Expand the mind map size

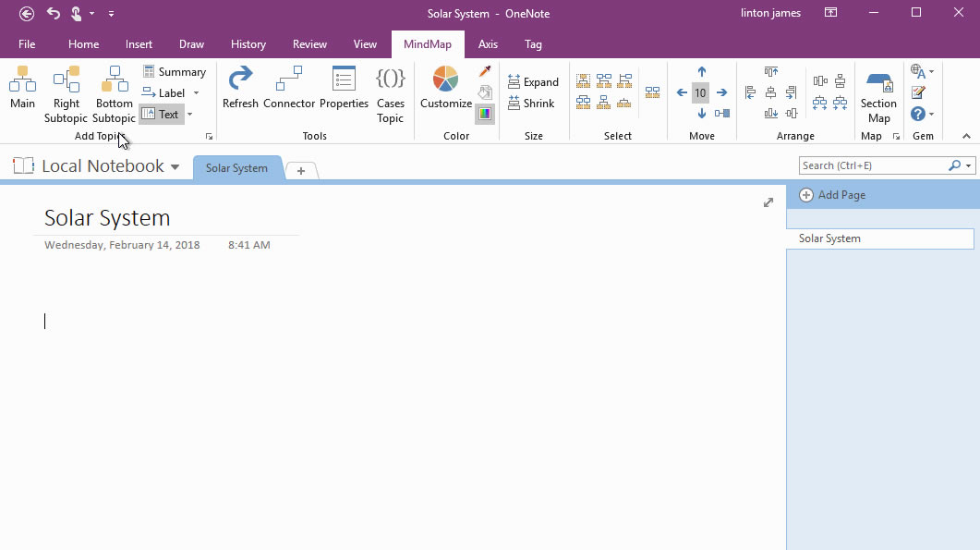534,81
